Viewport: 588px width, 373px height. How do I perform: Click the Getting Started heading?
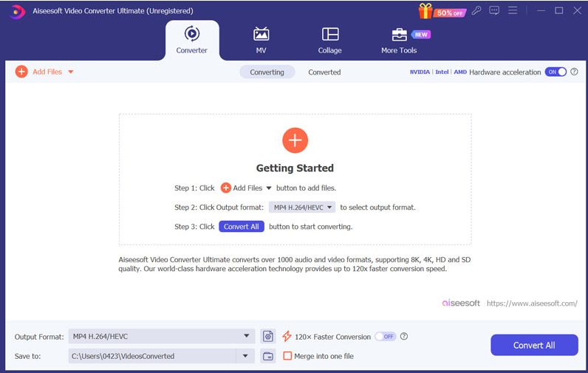[x=295, y=168]
